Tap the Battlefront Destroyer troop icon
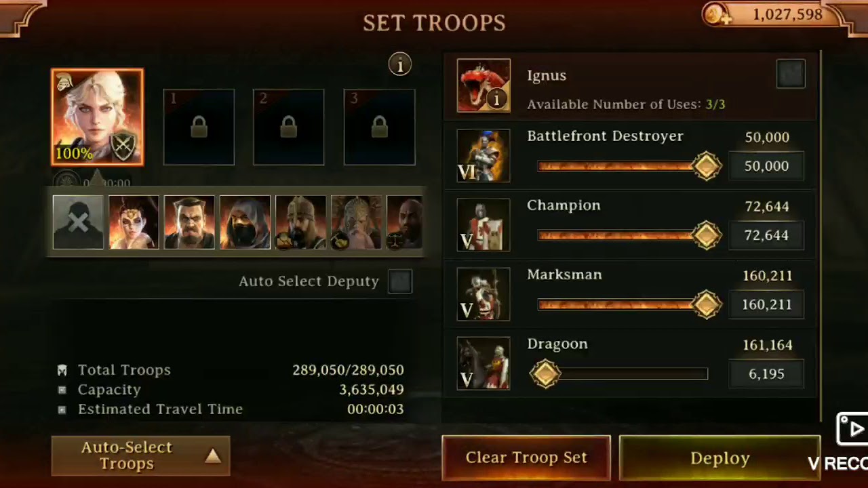The width and height of the screenshot is (868, 488). tap(484, 156)
